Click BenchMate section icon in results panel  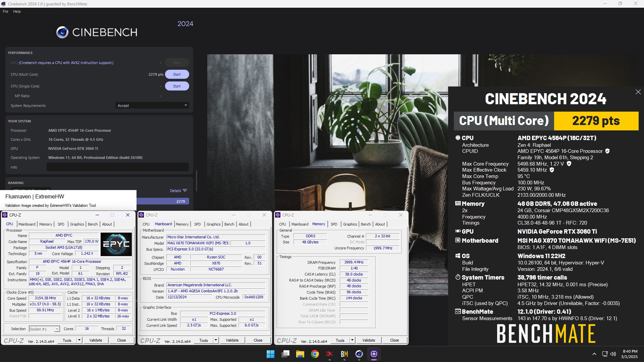pos(458,311)
